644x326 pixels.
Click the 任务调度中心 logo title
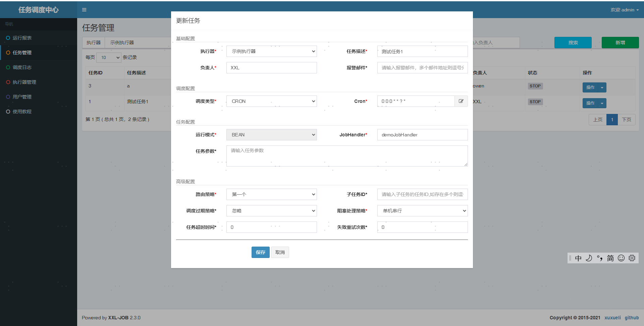[39, 10]
